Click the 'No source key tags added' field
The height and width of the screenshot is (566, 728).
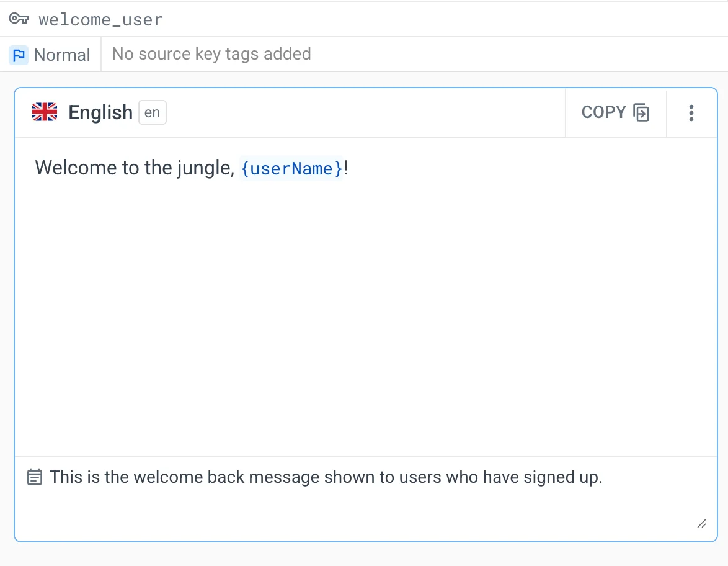click(x=211, y=54)
